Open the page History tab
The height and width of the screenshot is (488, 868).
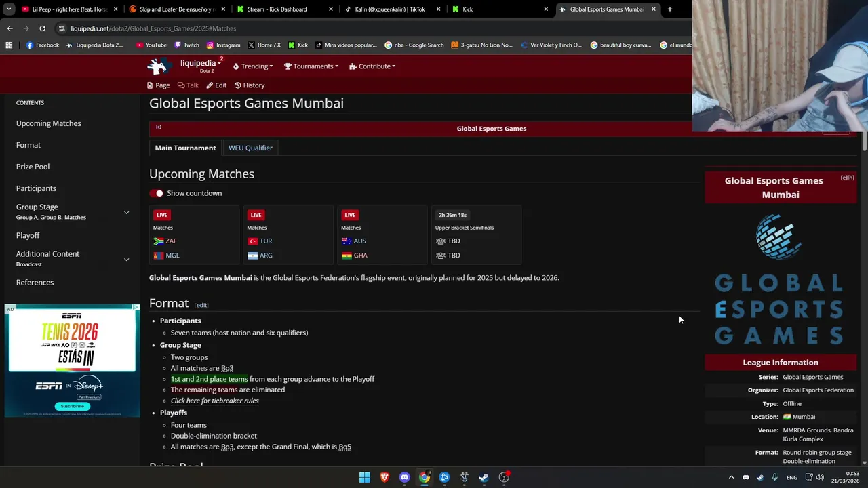[250, 85]
